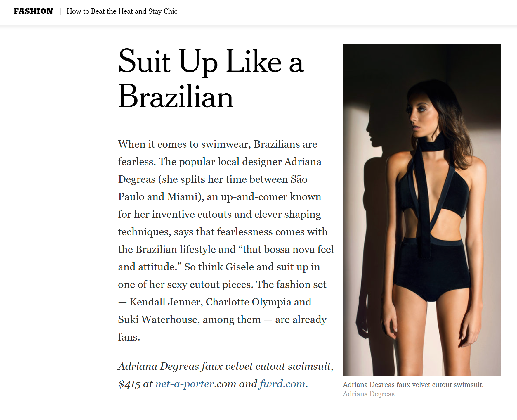This screenshot has width=517, height=420.
Task: Click the gray 'Adriana Degreas' photo credit
Action: click(369, 394)
